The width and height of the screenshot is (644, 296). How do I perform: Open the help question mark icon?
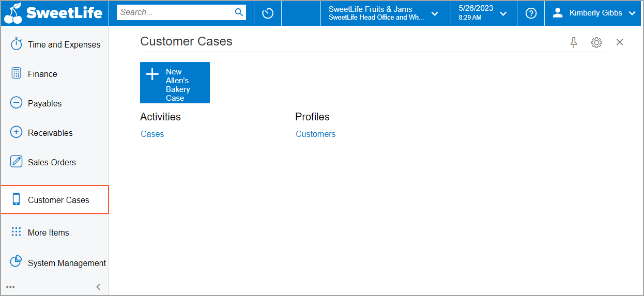pos(531,13)
